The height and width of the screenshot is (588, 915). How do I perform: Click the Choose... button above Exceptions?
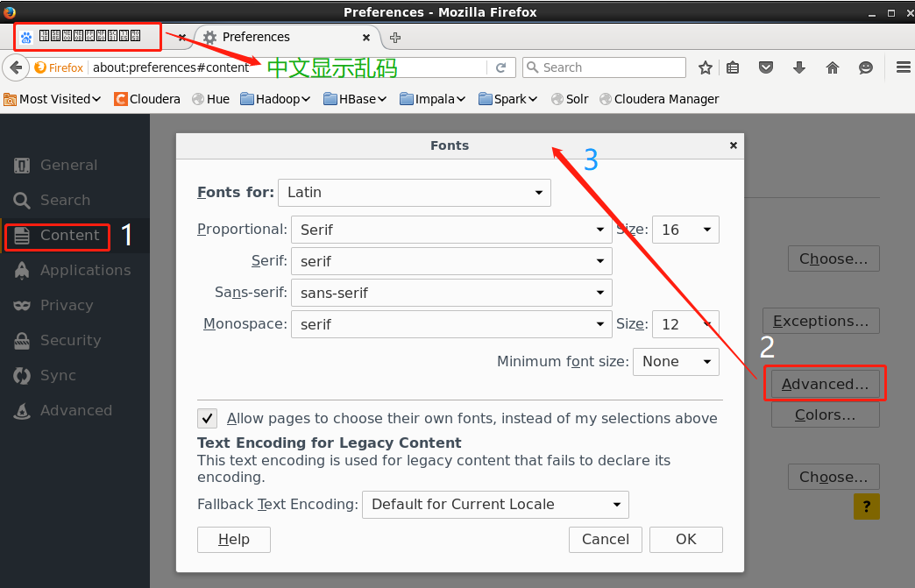[x=833, y=259]
